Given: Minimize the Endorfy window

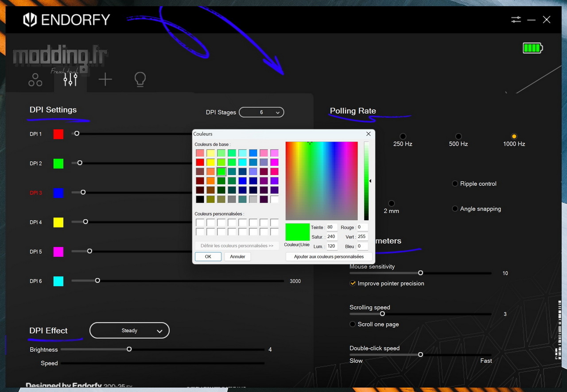Looking at the screenshot, I should 532,20.
